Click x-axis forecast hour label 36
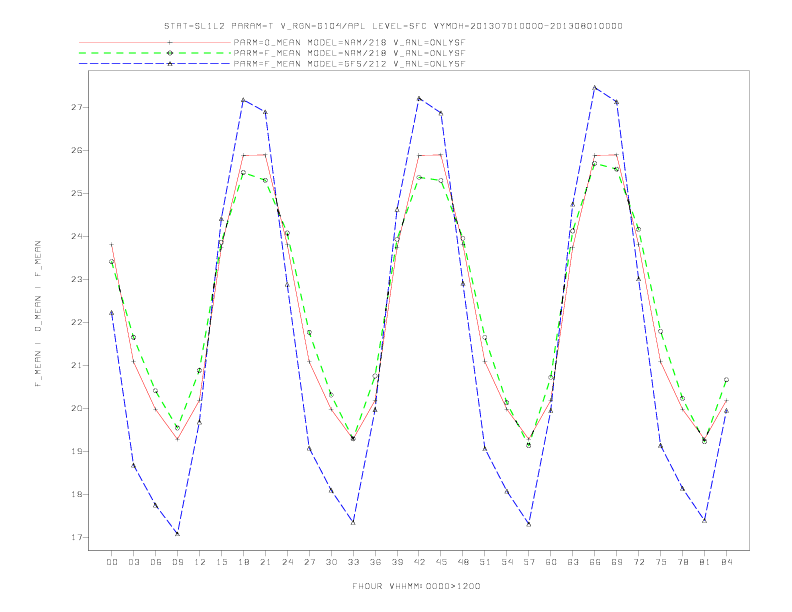 (375, 562)
